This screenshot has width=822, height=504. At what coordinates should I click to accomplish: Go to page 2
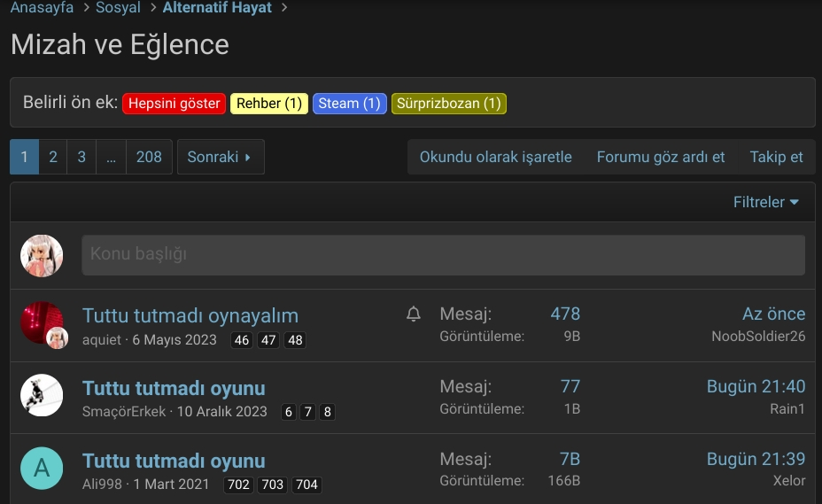coord(53,157)
